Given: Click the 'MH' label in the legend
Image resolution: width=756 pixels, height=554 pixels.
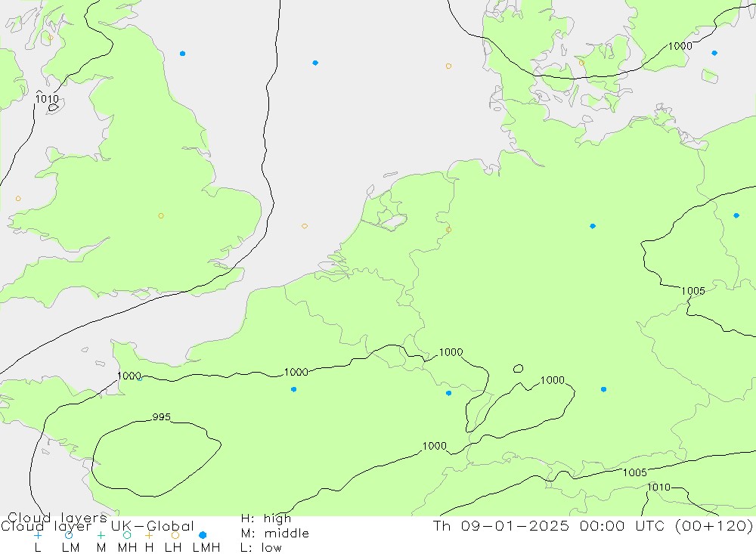Looking at the screenshot, I should 127,548.
